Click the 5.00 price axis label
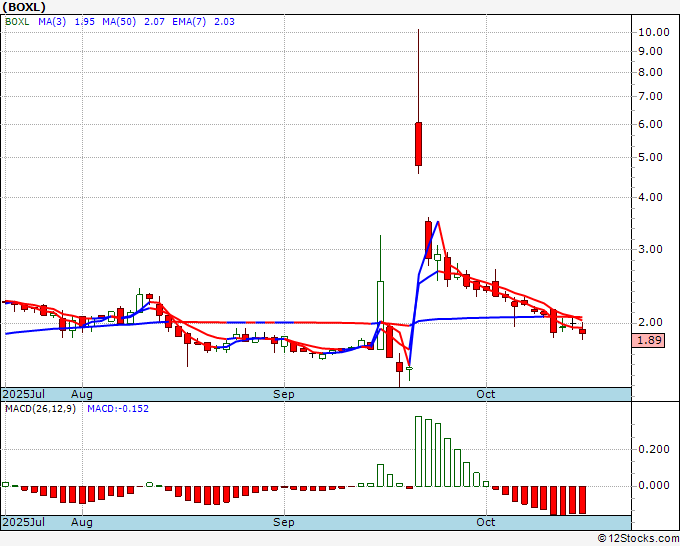 point(650,157)
